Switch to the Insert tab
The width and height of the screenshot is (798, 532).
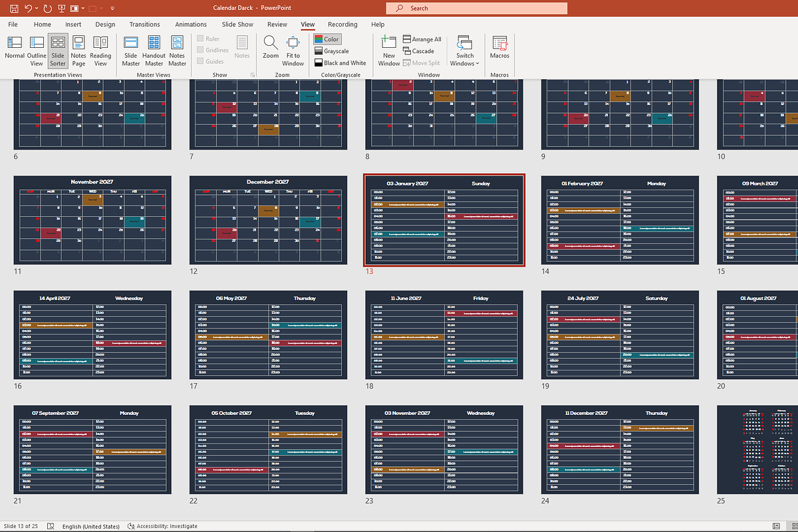(x=73, y=25)
